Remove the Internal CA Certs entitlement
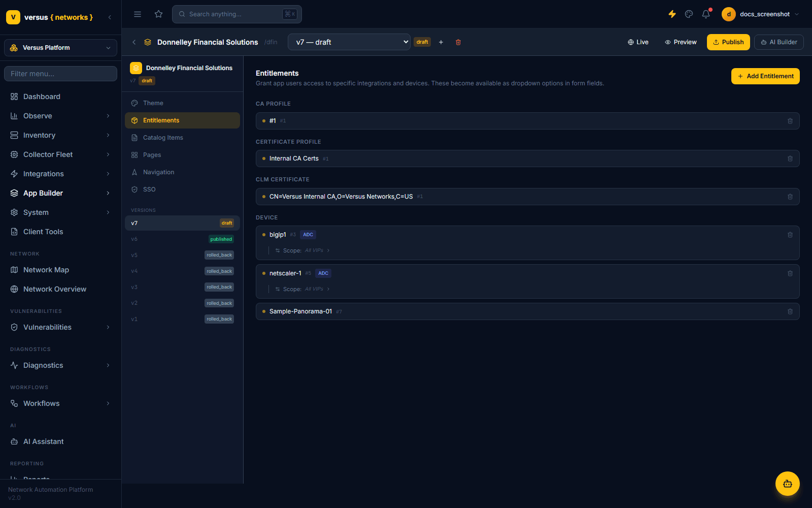Viewport: 812px width, 508px height. 790,158
